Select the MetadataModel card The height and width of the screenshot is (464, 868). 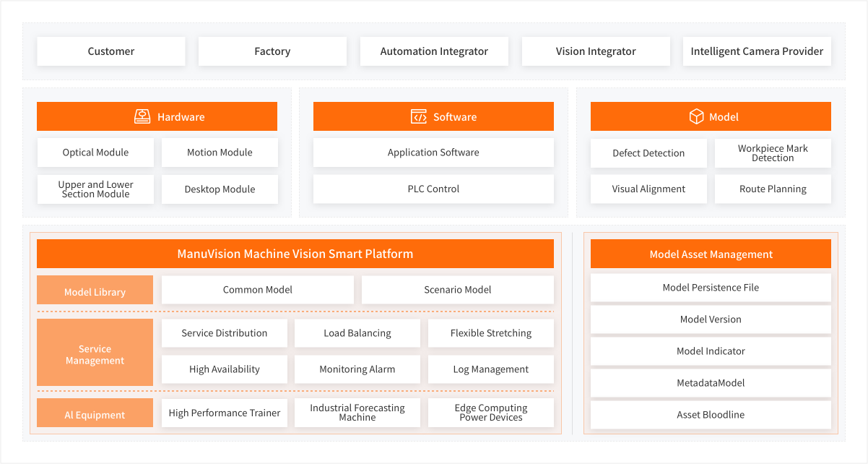(711, 383)
